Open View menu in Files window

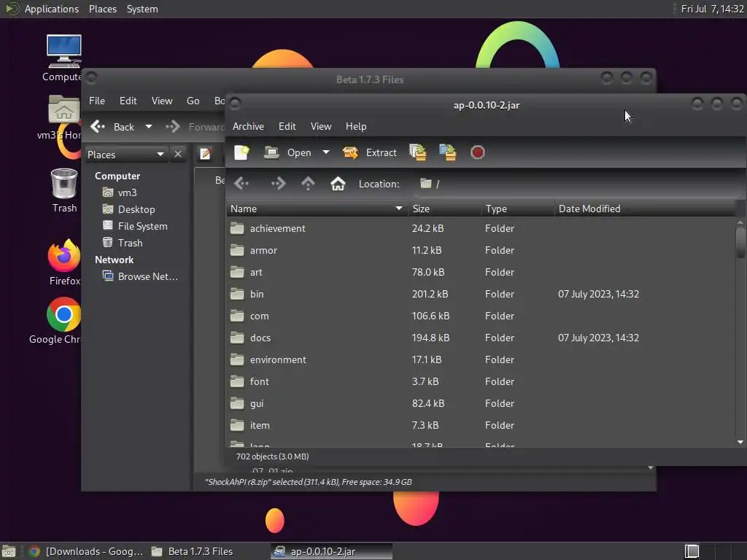pyautogui.click(x=162, y=101)
